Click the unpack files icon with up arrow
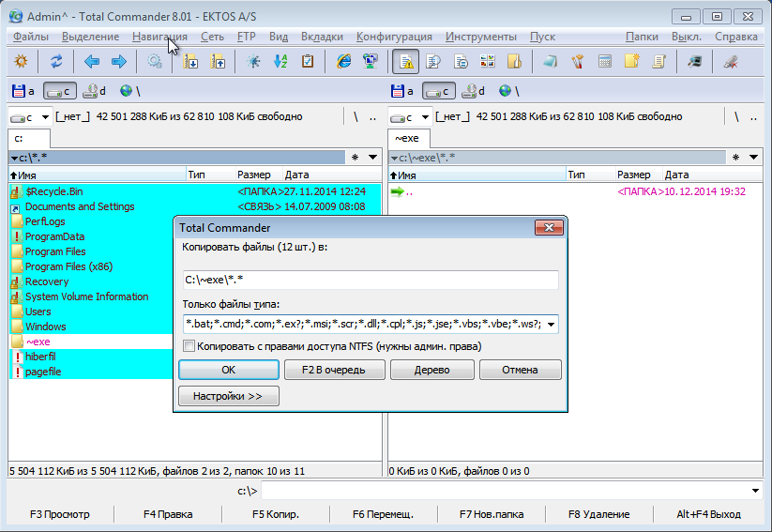Image resolution: width=772 pixels, height=532 pixels. (218, 62)
